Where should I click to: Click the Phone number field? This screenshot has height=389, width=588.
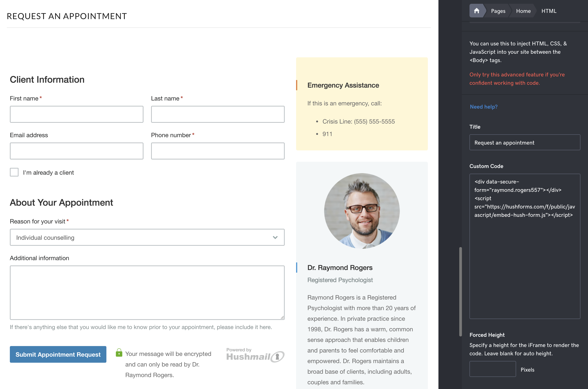[218, 151]
